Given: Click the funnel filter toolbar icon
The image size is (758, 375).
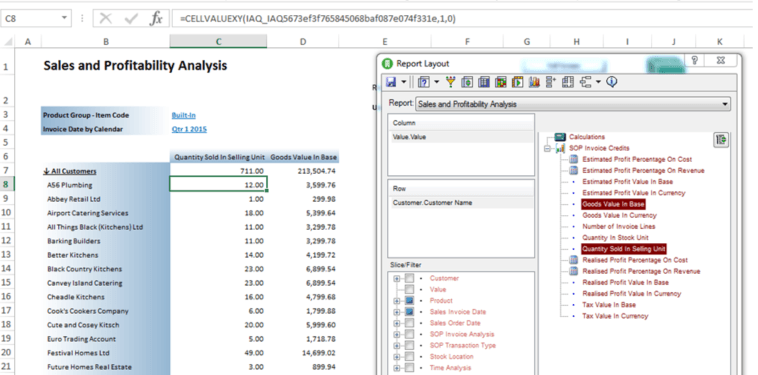Looking at the screenshot, I should pos(451,82).
